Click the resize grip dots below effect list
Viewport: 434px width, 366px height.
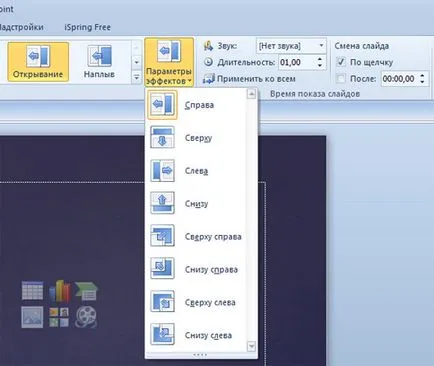point(200,355)
